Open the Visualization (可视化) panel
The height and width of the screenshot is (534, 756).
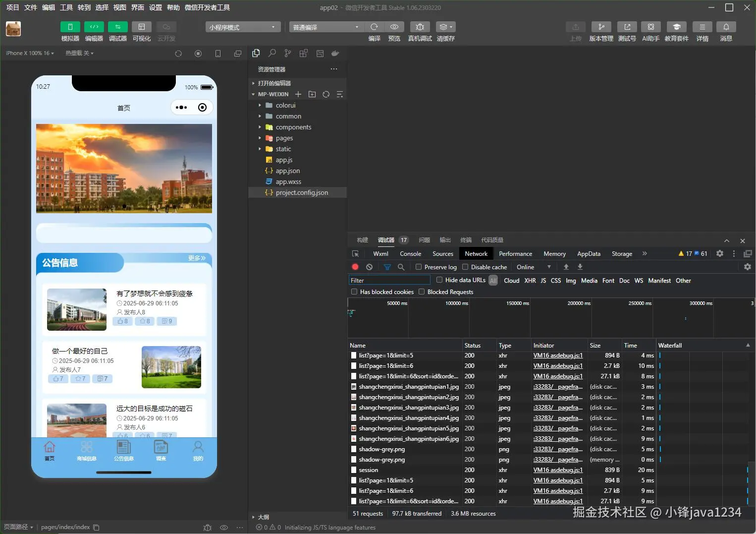[142, 27]
